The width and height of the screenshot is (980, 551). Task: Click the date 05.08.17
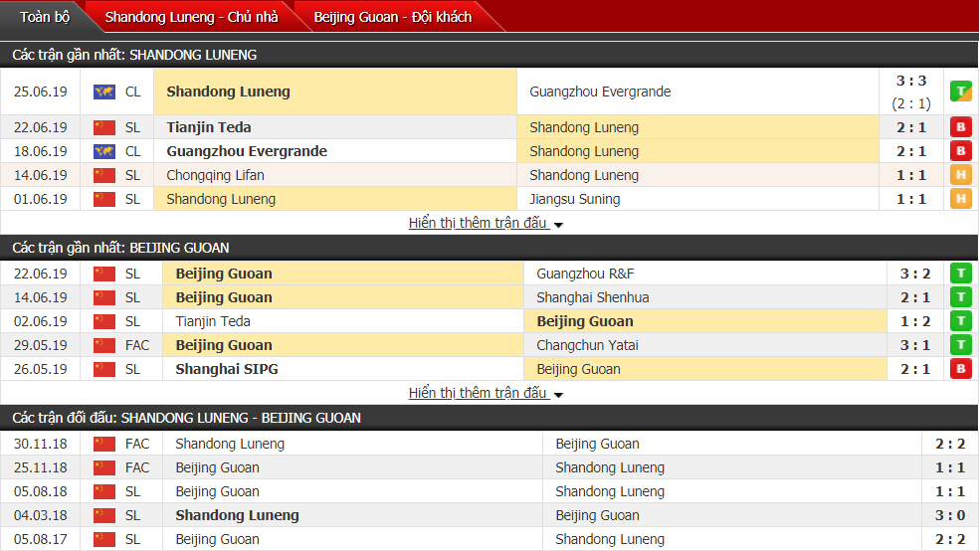[x=41, y=539]
